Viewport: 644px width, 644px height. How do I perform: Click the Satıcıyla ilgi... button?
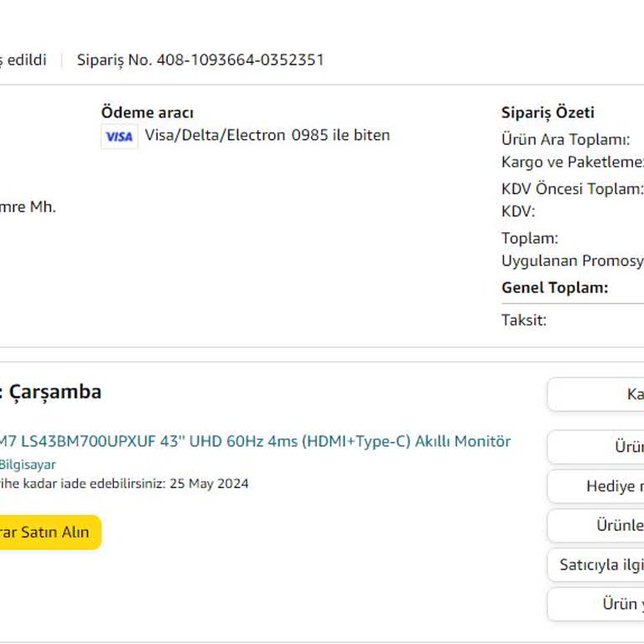595,564
